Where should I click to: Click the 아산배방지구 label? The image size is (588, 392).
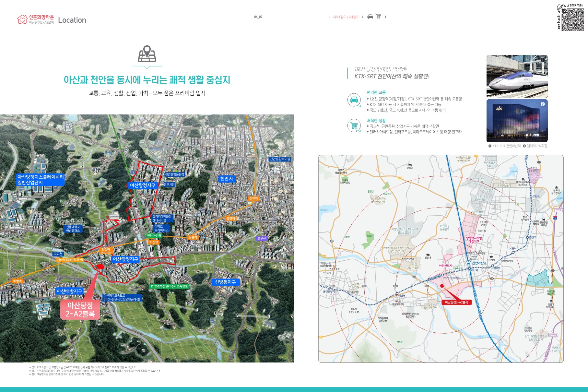pyautogui.click(x=69, y=291)
